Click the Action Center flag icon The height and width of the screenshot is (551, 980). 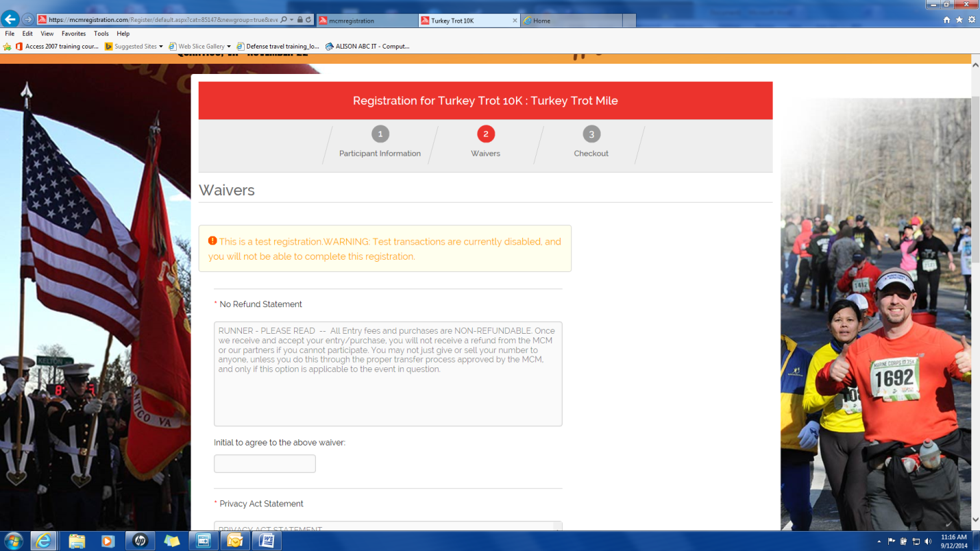click(892, 541)
